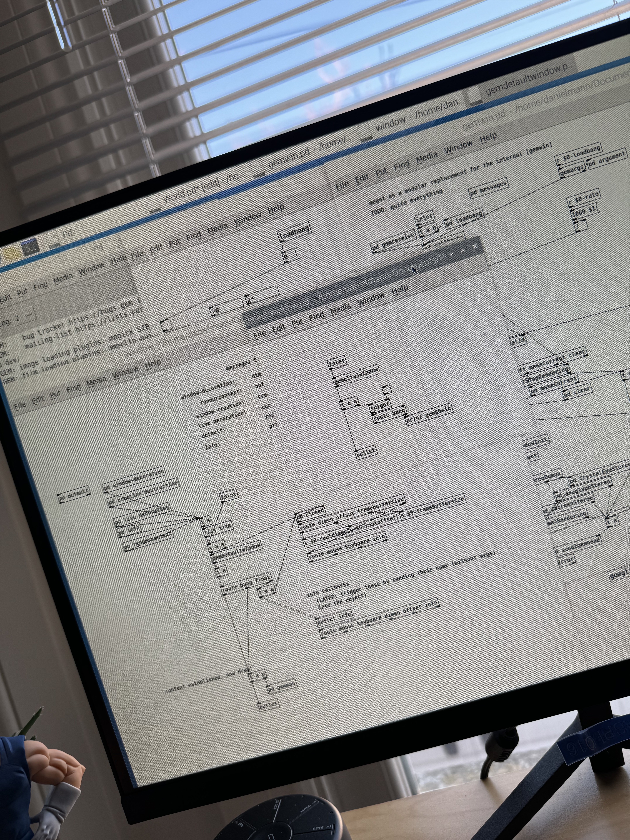The height and width of the screenshot is (840, 630).
Task: Select the 'pd default' subpatch box
Action: pos(74,494)
